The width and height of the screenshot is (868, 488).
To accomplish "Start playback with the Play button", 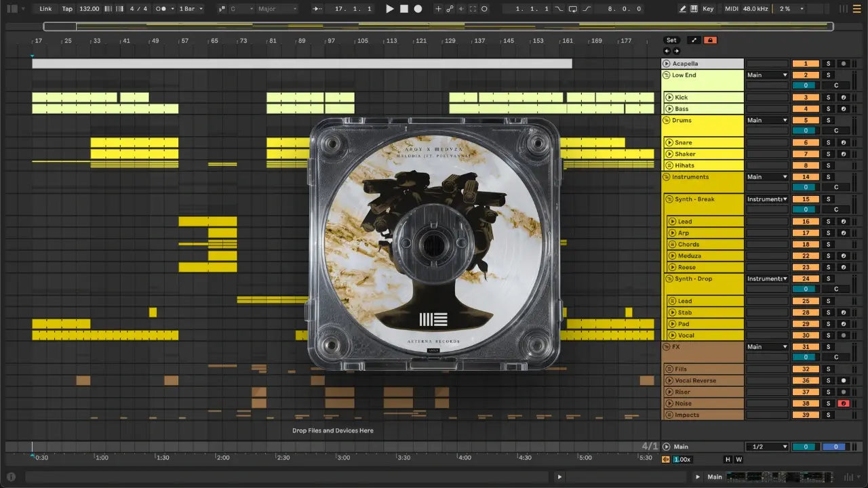I will pyautogui.click(x=389, y=9).
